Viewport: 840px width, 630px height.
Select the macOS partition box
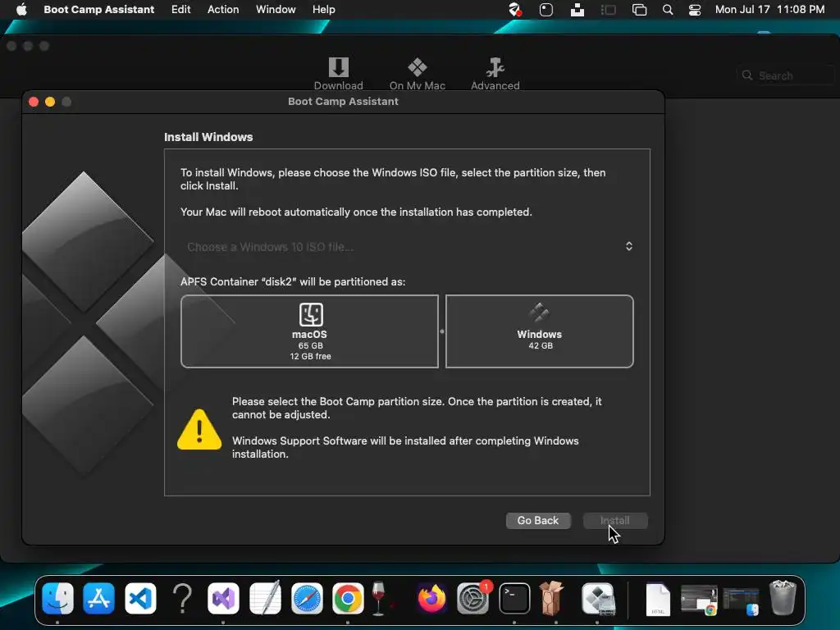coord(309,331)
